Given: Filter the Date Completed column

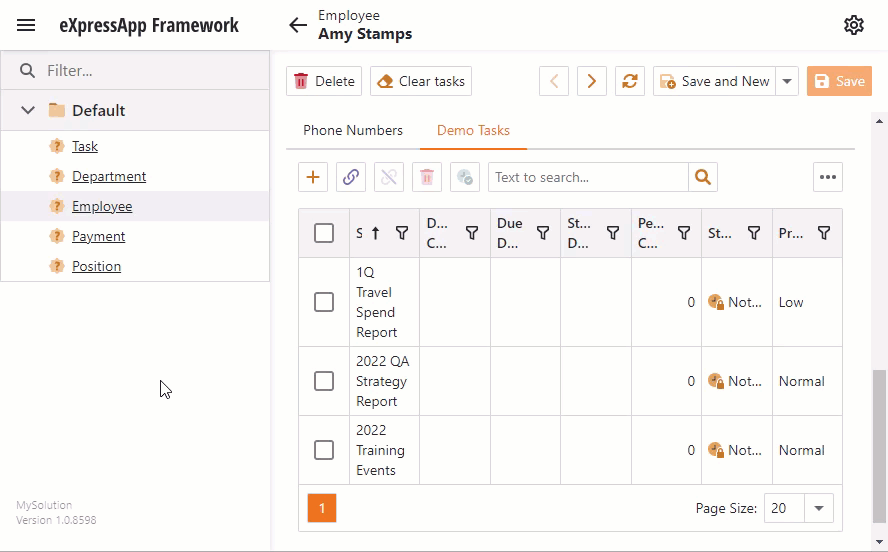Looking at the screenshot, I should (472, 233).
